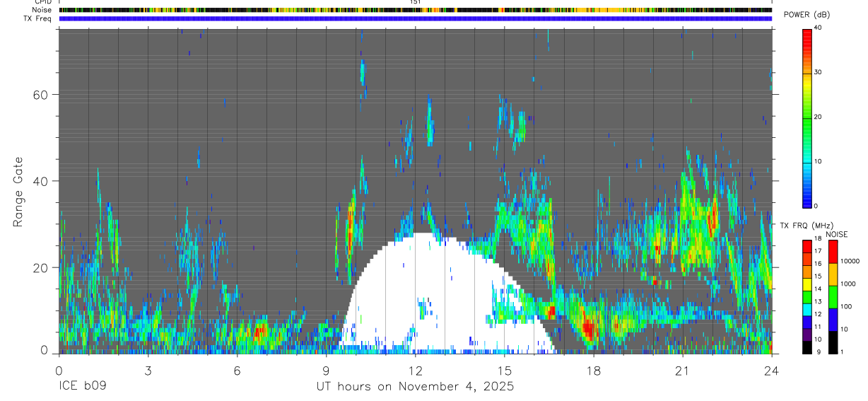This screenshot has width=868, height=401.
Task: Click the TX FRQ (MHz) legend title
Action: point(804,226)
